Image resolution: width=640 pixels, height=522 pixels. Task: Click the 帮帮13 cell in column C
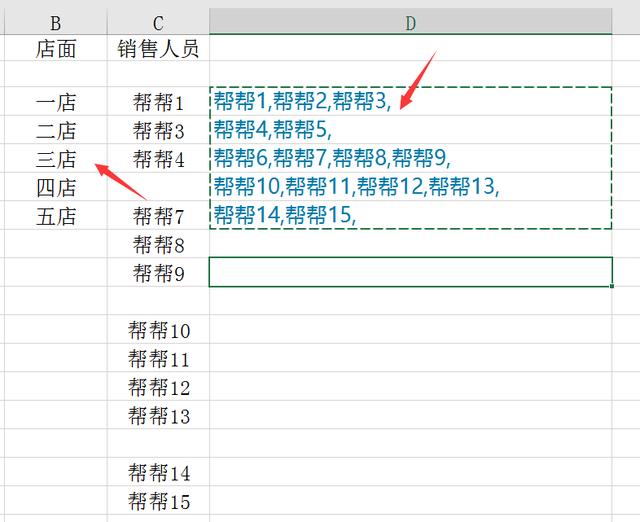tap(159, 416)
